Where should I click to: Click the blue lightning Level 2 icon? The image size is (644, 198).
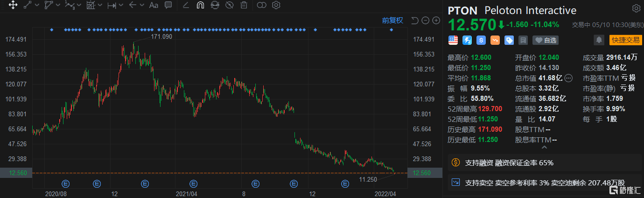coord(467,40)
